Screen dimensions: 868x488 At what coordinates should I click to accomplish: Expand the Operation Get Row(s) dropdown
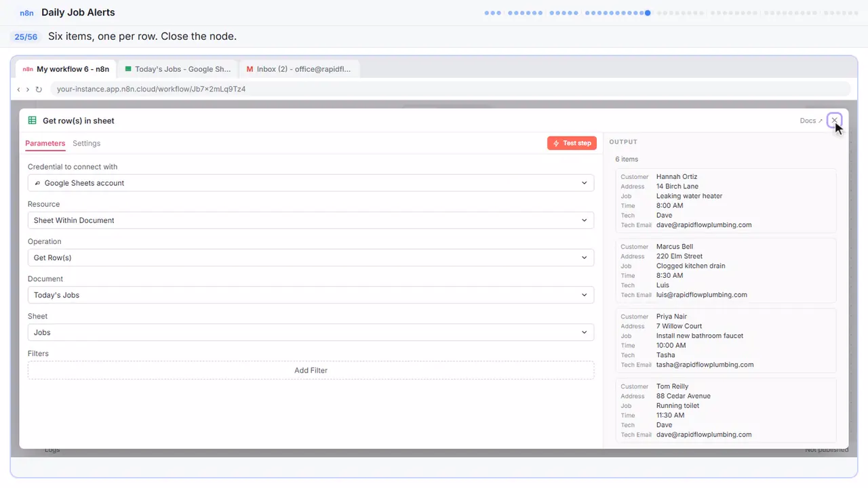(x=311, y=258)
